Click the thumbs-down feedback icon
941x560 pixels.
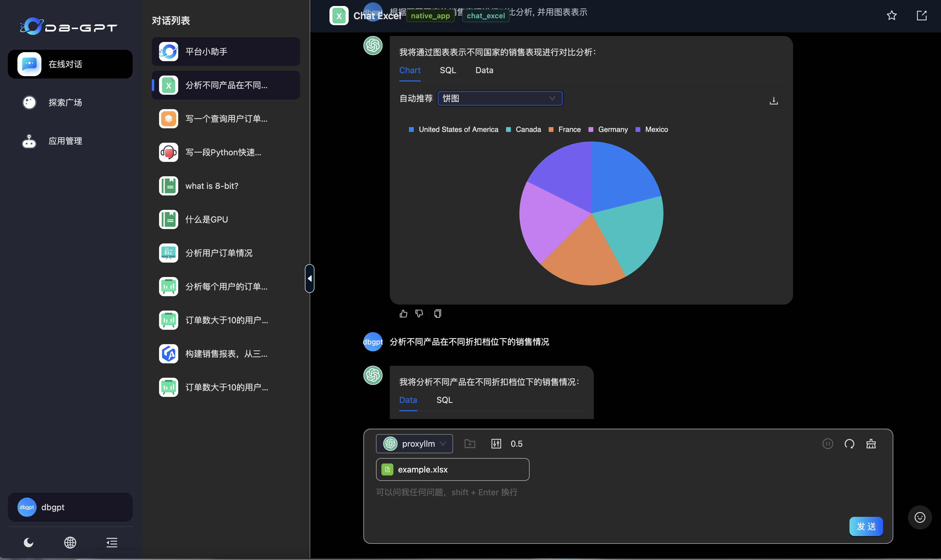(x=419, y=314)
